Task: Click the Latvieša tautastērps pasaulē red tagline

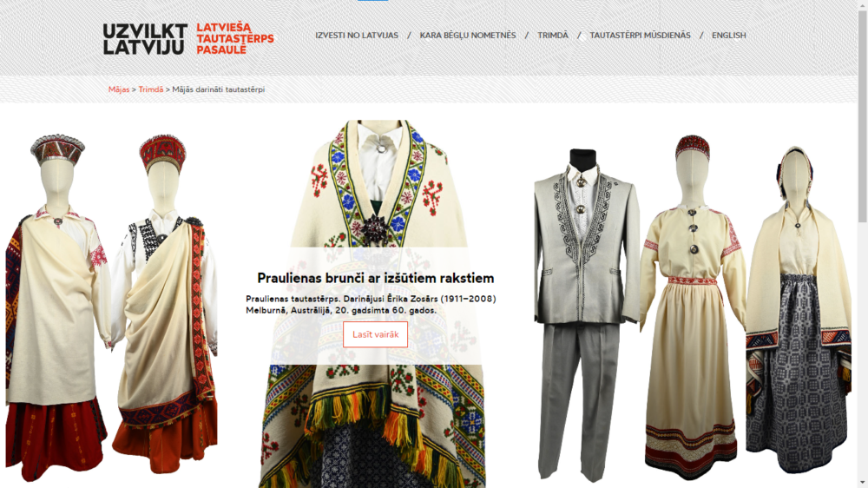Action: coord(234,39)
